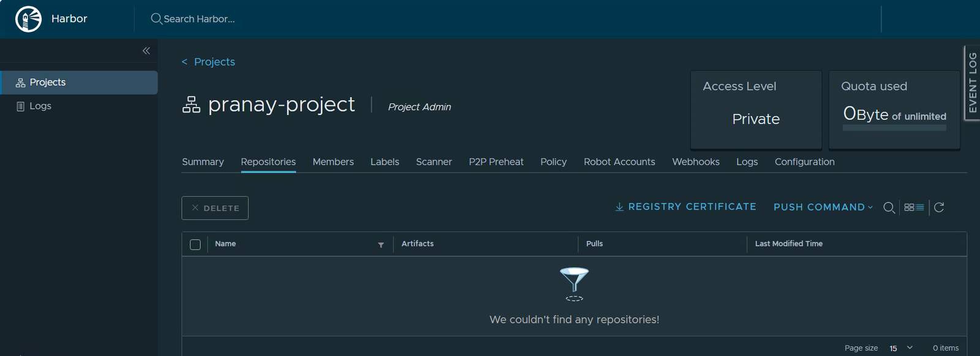The image size is (980, 356).
Task: Click the Pulls column header
Action: 594,244
